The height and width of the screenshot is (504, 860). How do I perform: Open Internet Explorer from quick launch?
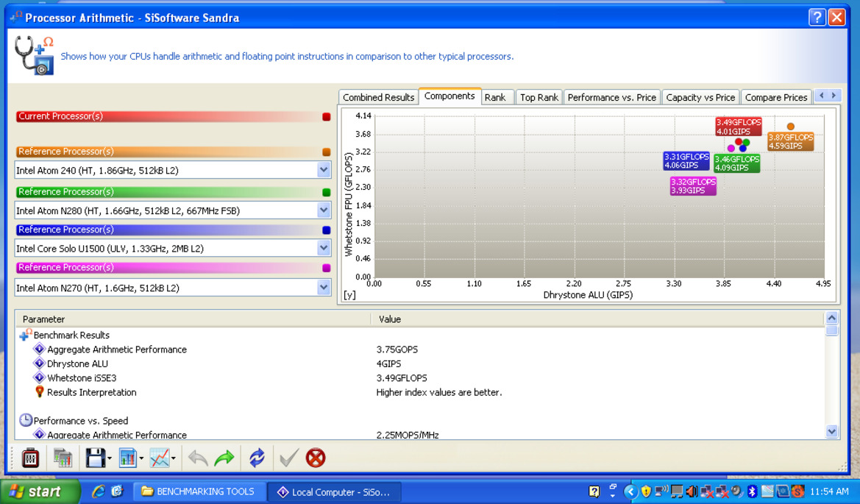(99, 491)
